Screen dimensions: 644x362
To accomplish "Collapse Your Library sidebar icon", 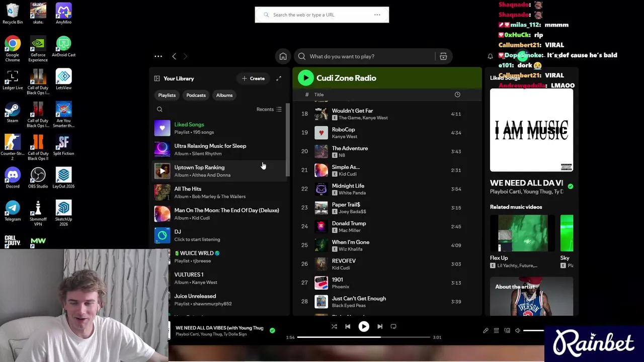I will click(157, 78).
